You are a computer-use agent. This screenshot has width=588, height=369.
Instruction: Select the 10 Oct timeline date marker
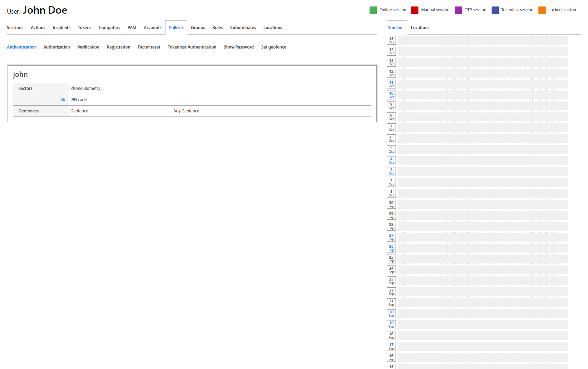tap(391, 95)
